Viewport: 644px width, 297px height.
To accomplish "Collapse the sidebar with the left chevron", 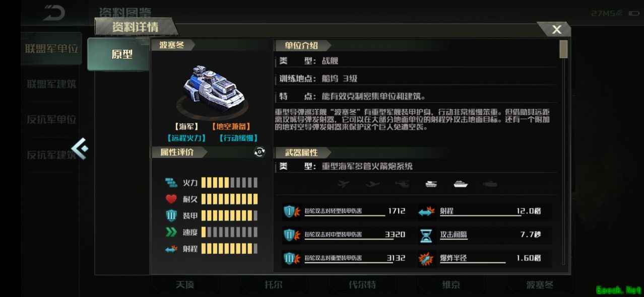I will tap(80, 149).
